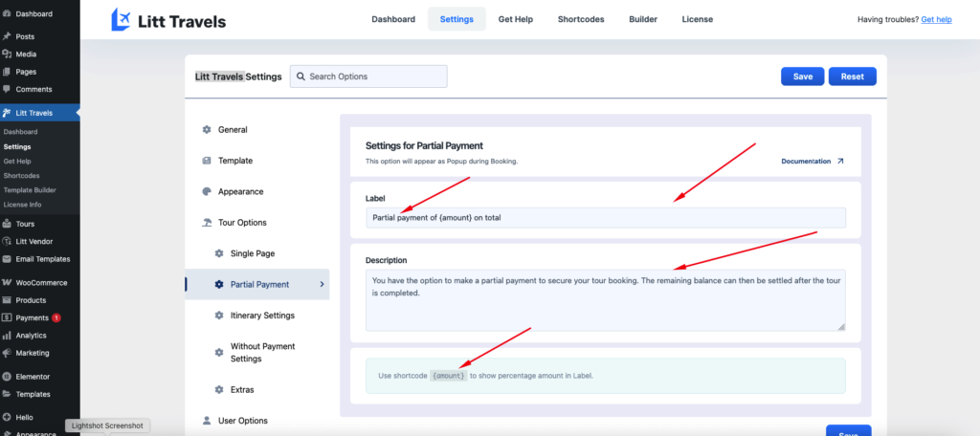Click the Template settings icon
This screenshot has width=980, height=436.
pyautogui.click(x=207, y=162)
